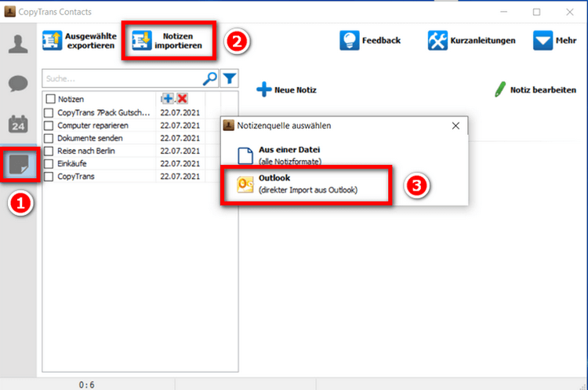Image resolution: width=588 pixels, height=390 pixels.
Task: Open Kurzanleitungen quick guides
Action: click(472, 41)
